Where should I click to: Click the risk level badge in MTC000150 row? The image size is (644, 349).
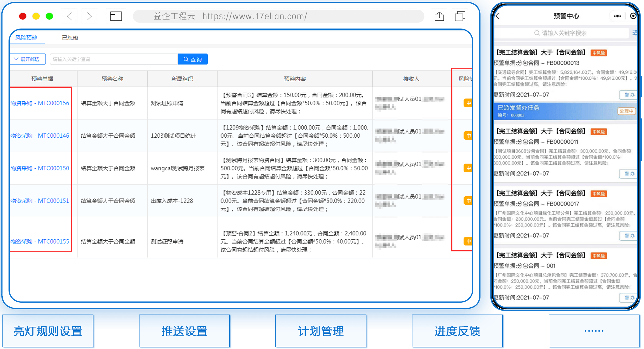tap(468, 168)
